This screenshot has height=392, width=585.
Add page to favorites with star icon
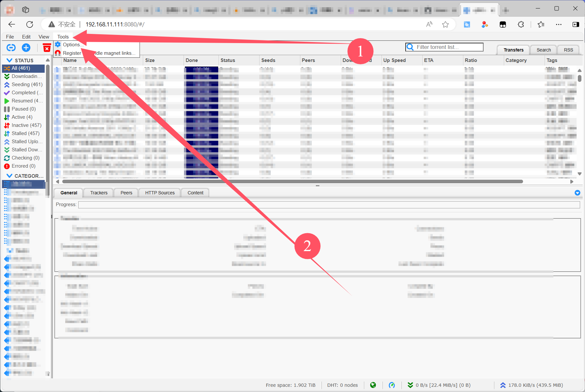point(445,24)
